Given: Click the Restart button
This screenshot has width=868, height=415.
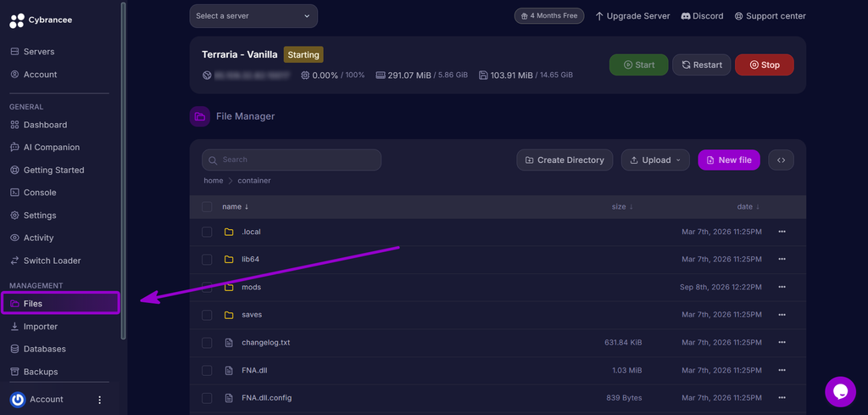Looking at the screenshot, I should [701, 64].
